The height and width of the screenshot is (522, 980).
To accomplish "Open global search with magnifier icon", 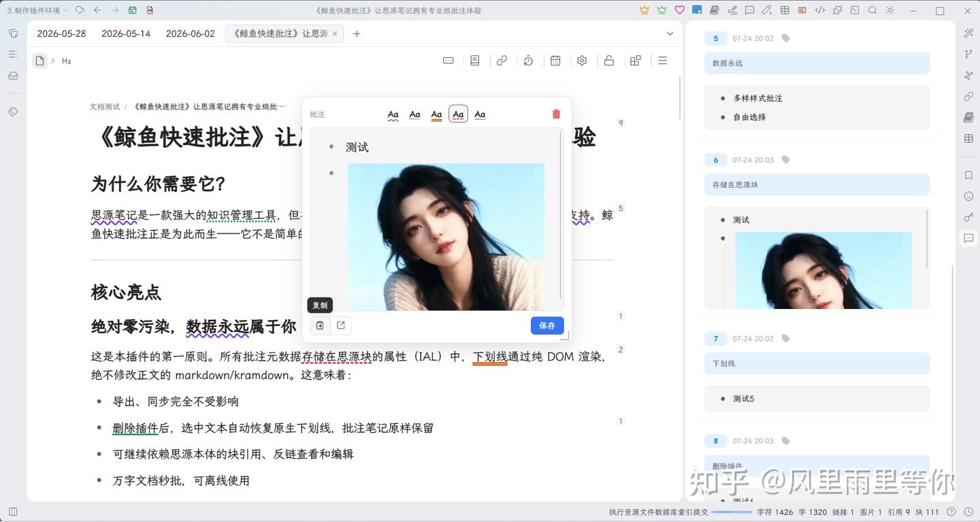I will [872, 10].
